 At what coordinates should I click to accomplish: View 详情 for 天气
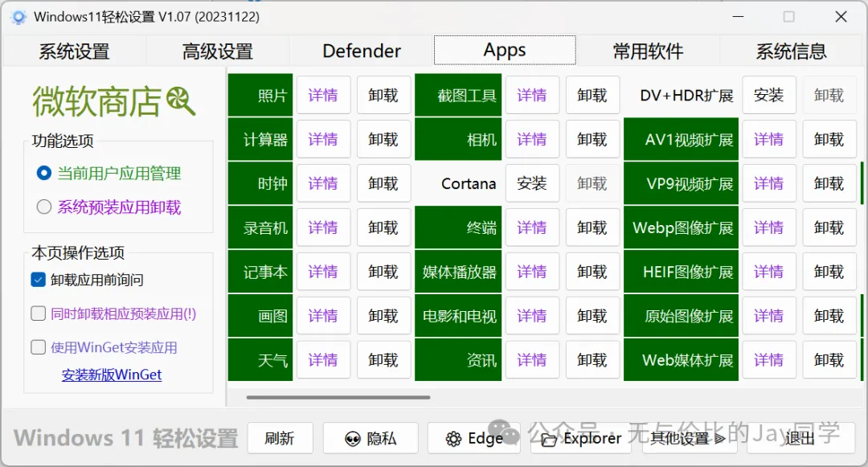coord(323,360)
